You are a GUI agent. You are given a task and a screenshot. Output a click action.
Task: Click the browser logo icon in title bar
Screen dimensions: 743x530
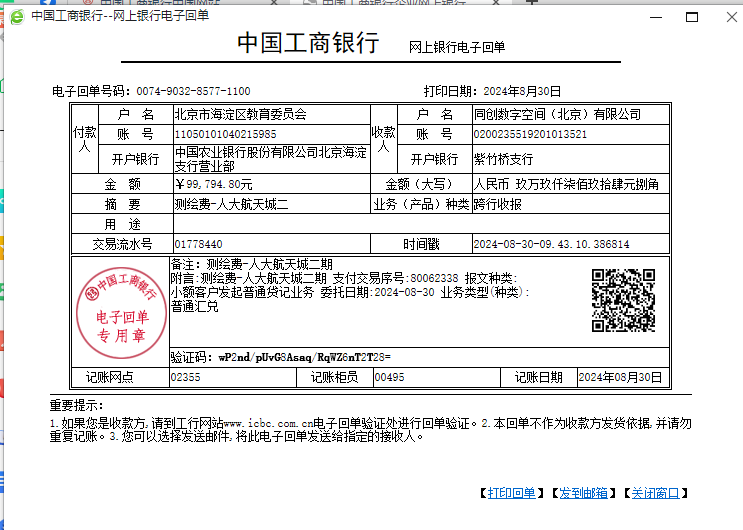17,17
